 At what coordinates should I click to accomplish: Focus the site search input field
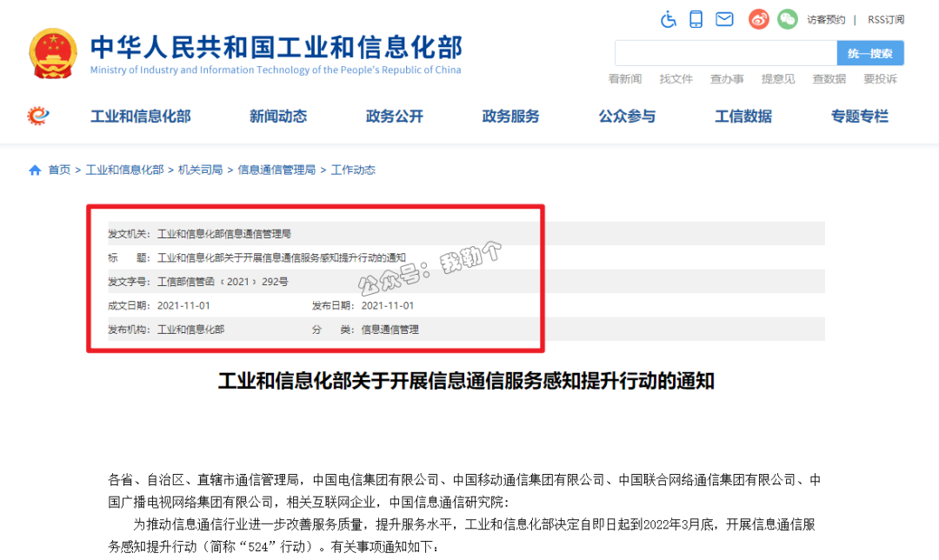tap(726, 53)
